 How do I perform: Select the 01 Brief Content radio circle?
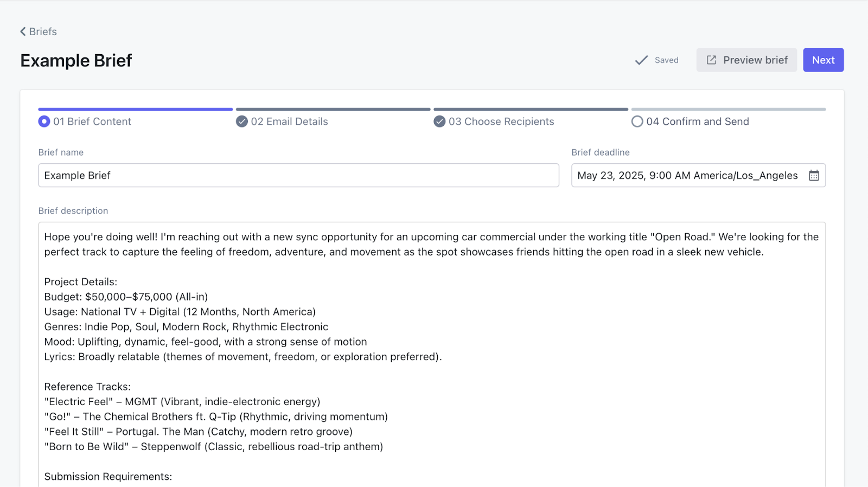(44, 121)
